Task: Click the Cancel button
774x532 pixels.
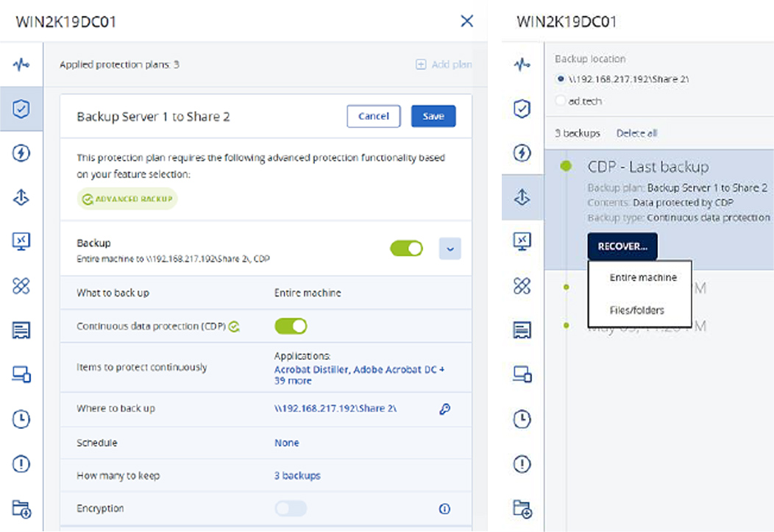Action: [x=374, y=116]
